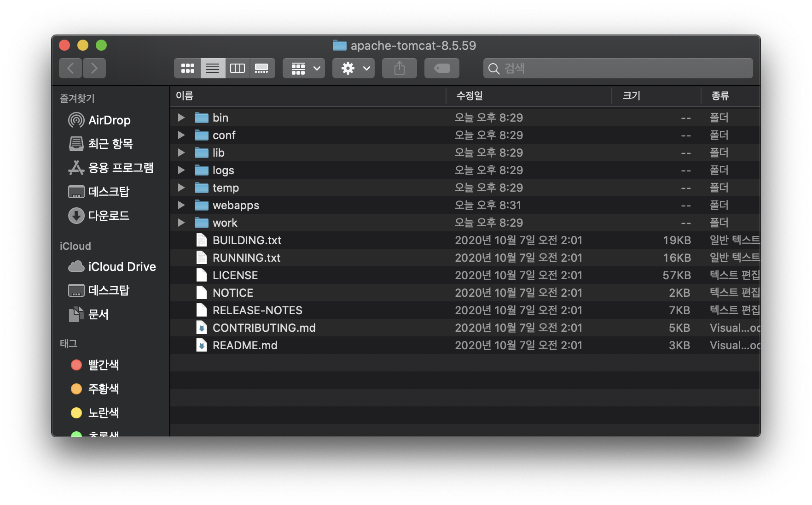Image resolution: width=812 pixels, height=505 pixels.
Task: Expand the bin folder
Action: point(181,117)
